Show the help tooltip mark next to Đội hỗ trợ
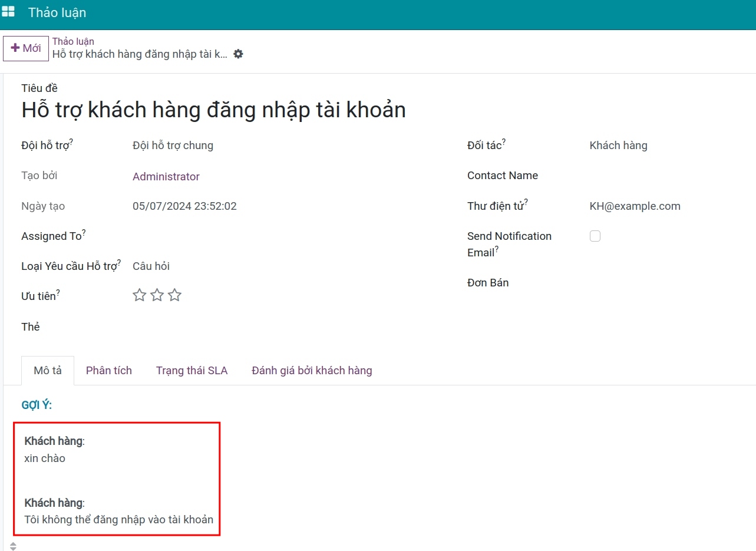 coord(71,141)
